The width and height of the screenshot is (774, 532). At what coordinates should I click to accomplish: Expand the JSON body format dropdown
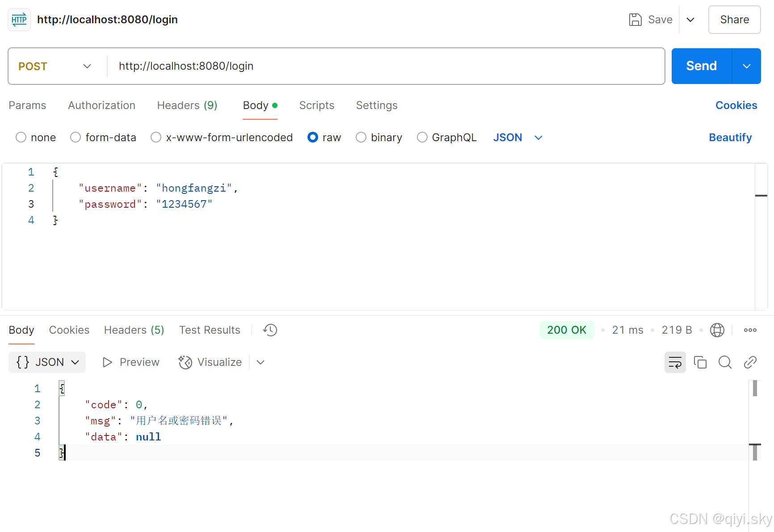518,138
